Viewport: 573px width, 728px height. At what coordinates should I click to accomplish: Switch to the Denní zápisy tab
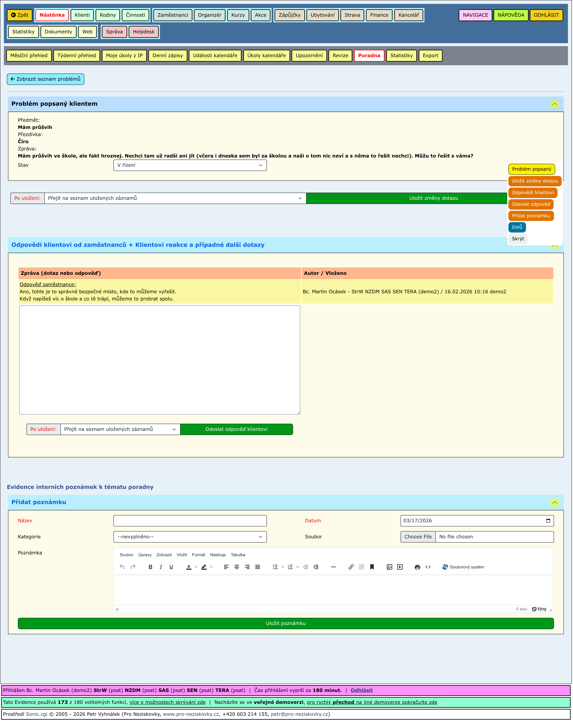[x=168, y=56]
